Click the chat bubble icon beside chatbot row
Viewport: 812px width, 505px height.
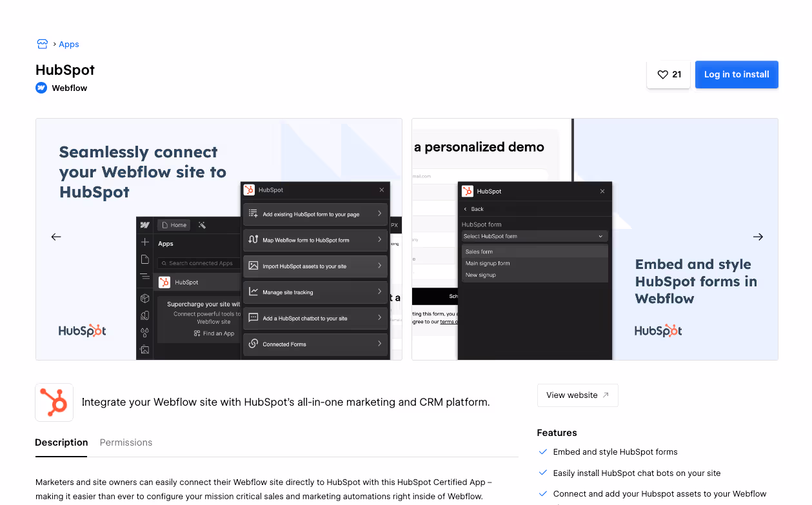pyautogui.click(x=253, y=318)
